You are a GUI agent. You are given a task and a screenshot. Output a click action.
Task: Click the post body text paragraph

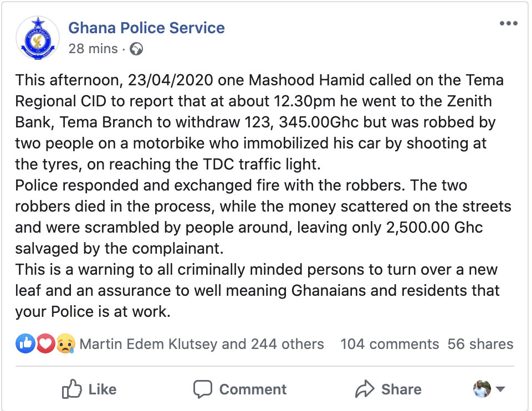[263, 196]
